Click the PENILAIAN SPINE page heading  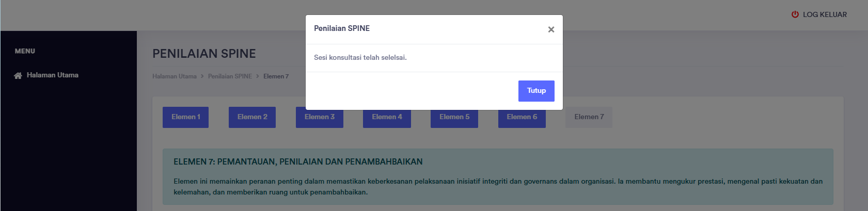pyautogui.click(x=204, y=54)
